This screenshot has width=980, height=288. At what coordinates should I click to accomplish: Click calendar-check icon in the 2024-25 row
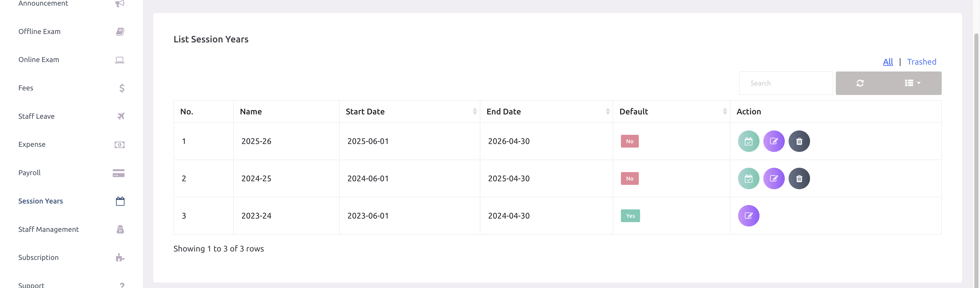[x=748, y=178]
